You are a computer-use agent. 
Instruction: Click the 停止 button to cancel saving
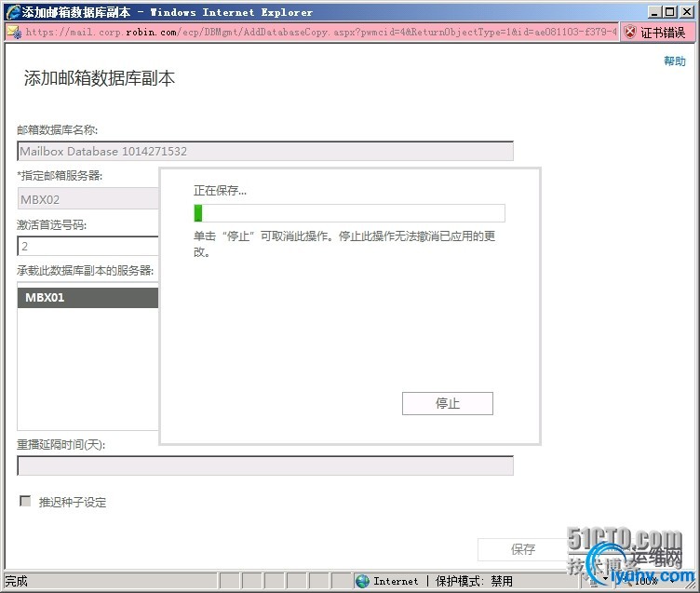click(x=448, y=403)
